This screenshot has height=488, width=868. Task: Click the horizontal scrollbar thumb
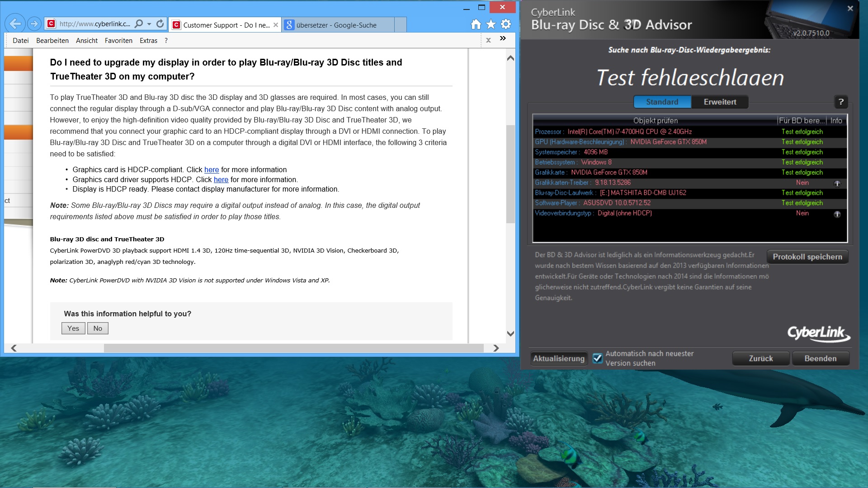click(294, 348)
